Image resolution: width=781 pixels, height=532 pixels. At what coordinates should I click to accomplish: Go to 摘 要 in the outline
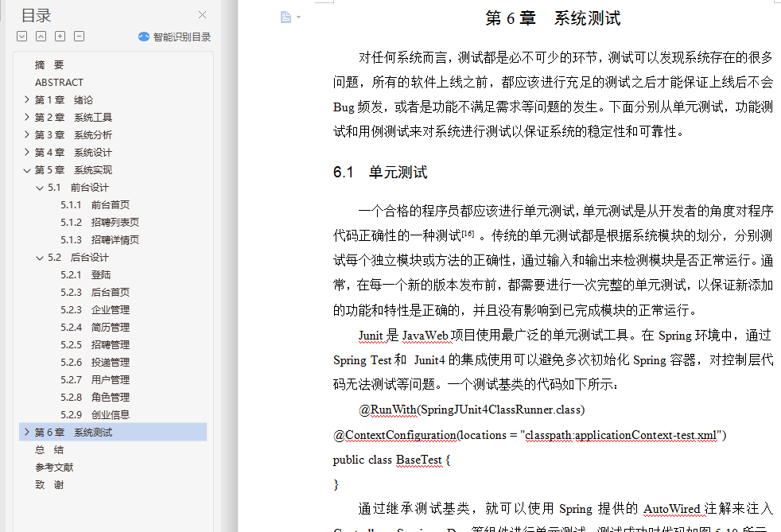(x=49, y=64)
